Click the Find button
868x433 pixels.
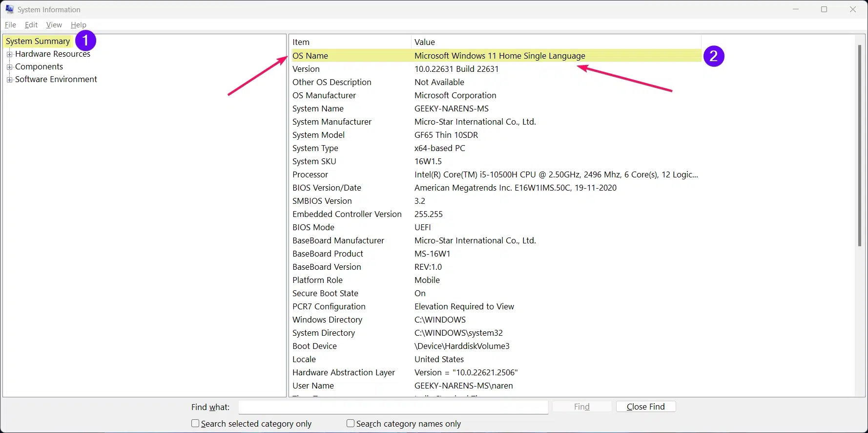tap(582, 407)
